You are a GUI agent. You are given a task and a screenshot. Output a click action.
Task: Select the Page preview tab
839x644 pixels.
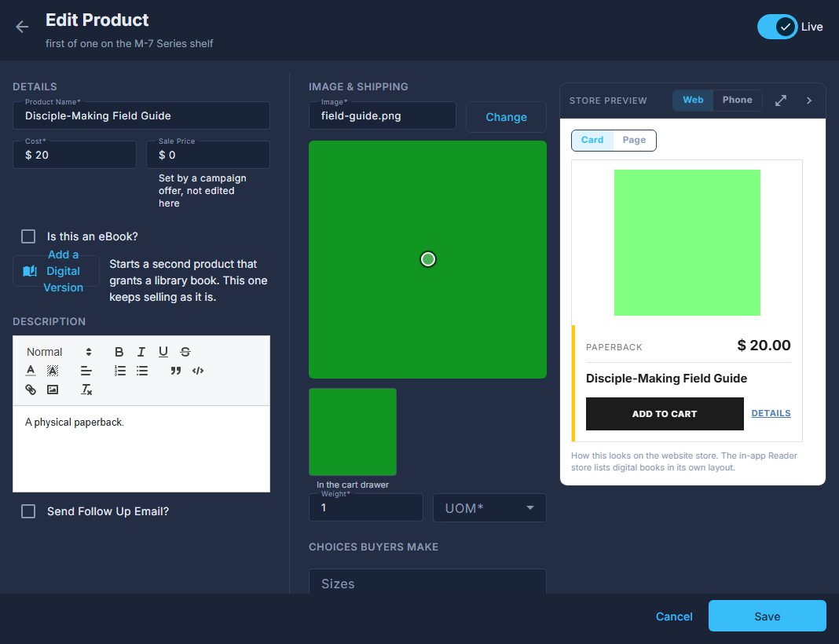634,140
